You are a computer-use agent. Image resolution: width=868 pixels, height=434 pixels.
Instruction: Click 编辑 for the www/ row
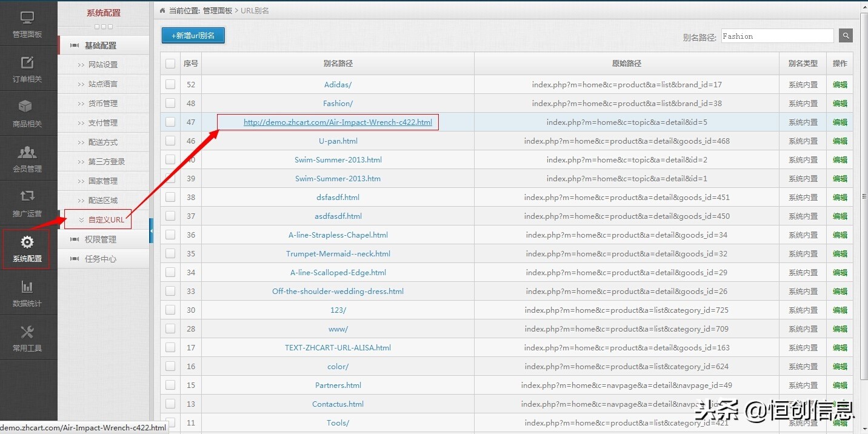pos(840,329)
